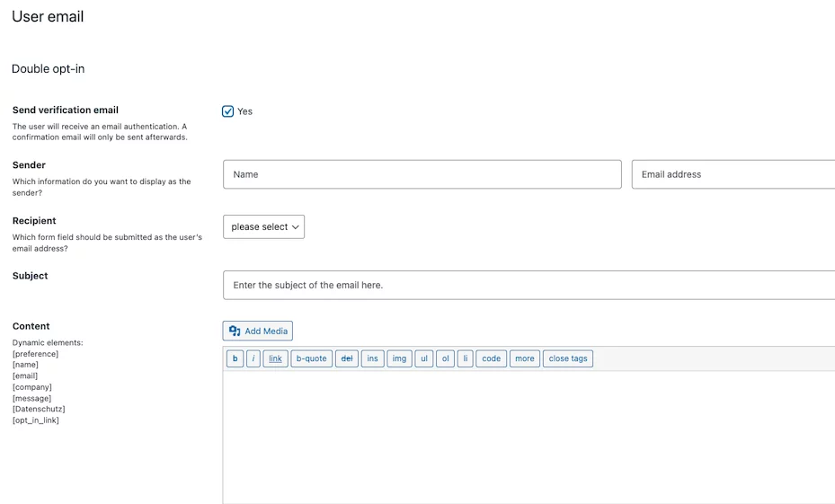Uncheck the Send verification email checkbox

[x=228, y=111]
